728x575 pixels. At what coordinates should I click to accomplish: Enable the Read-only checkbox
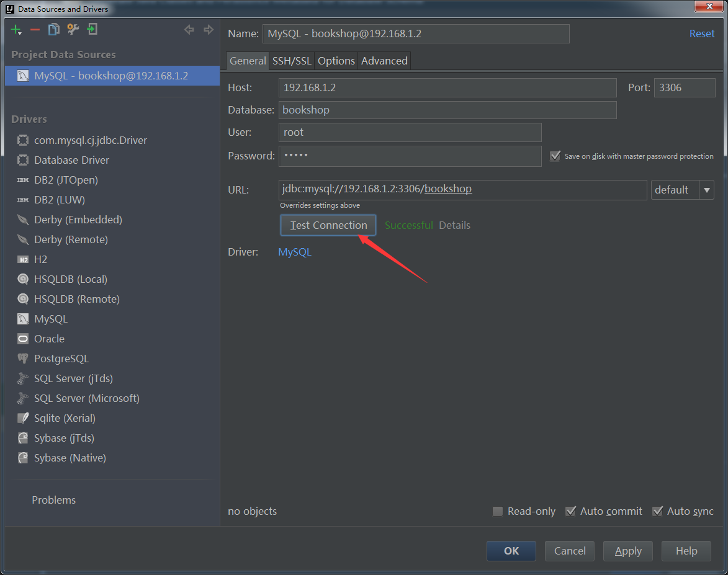pos(497,511)
